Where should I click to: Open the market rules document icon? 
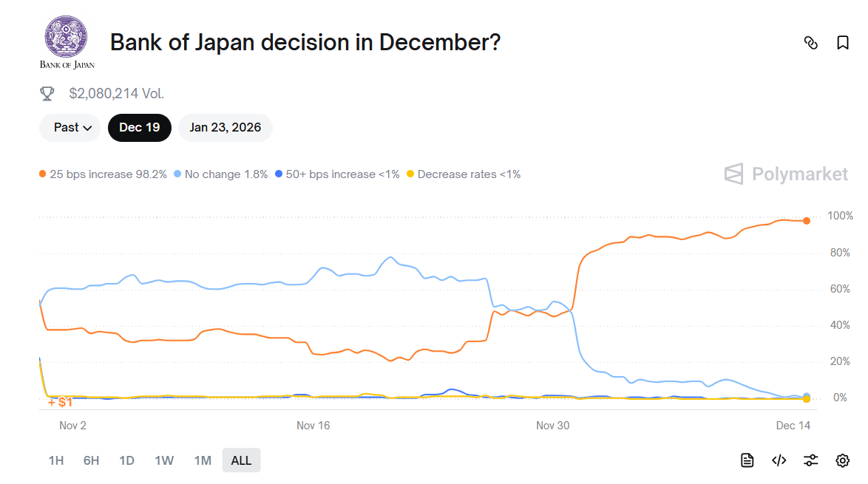pyautogui.click(x=747, y=460)
